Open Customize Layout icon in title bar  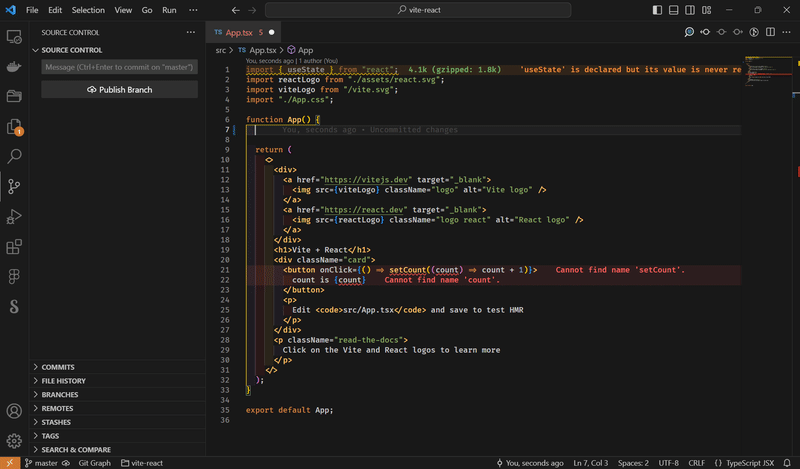707,10
